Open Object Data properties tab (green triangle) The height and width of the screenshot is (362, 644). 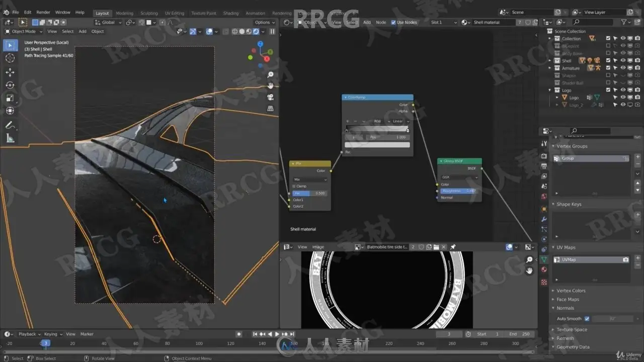point(544,259)
